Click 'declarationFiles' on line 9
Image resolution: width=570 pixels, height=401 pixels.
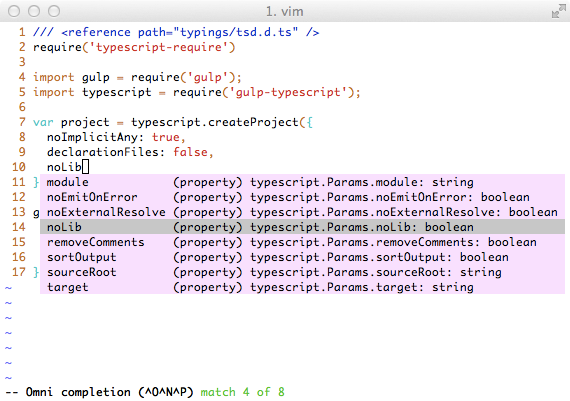point(103,152)
